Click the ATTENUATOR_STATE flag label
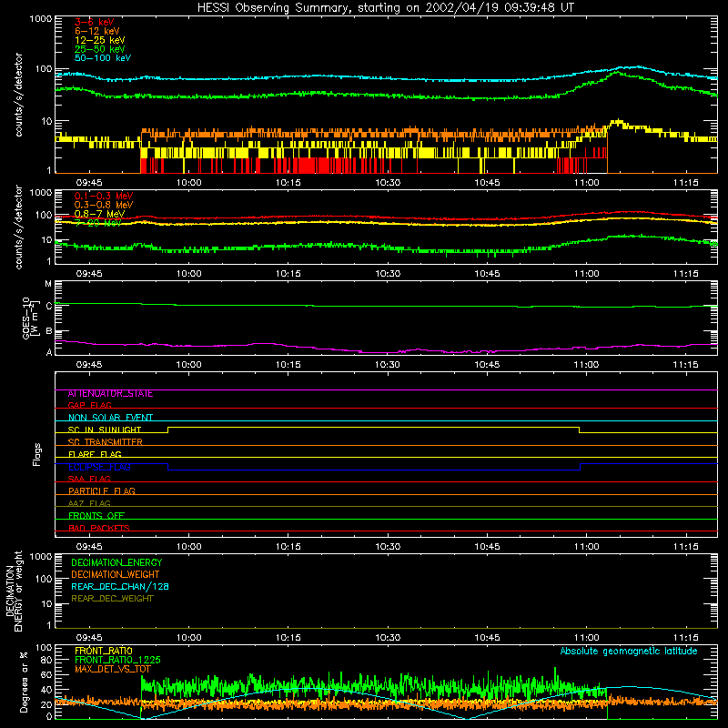728x728 pixels. [110, 394]
